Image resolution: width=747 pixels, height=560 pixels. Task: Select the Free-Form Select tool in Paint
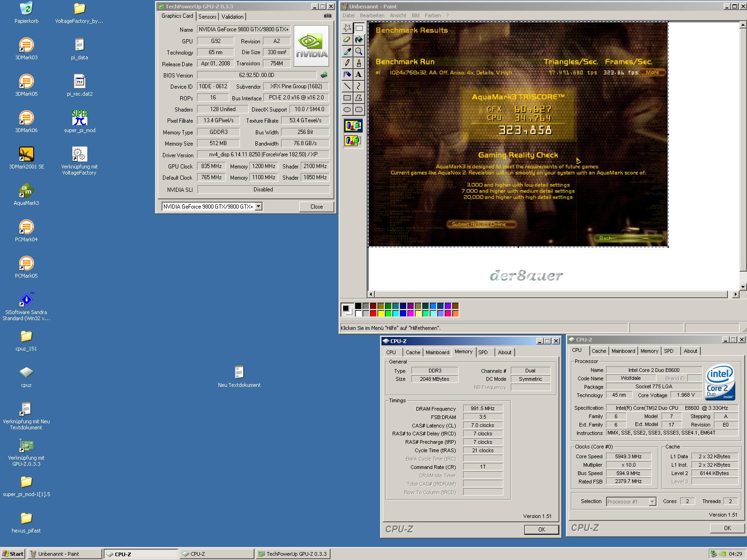coord(347,28)
